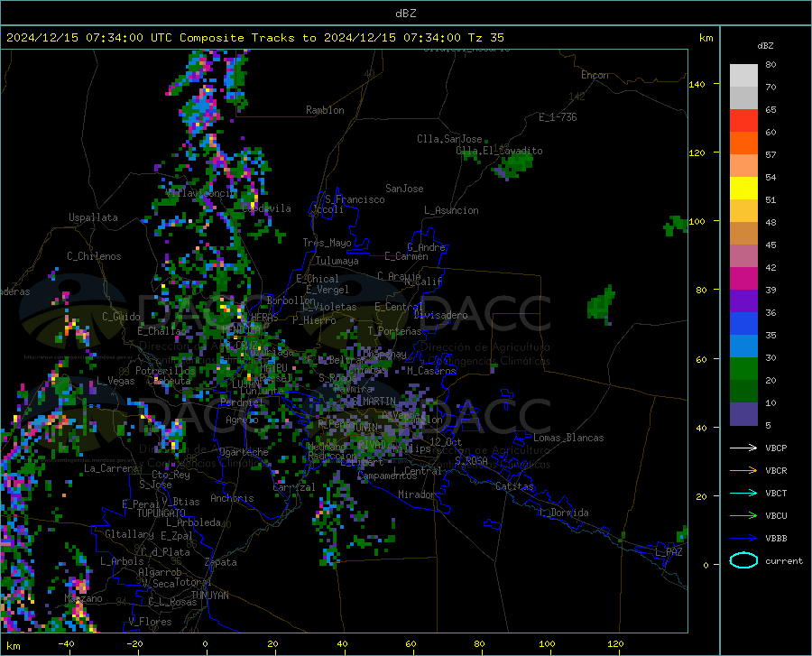Click the SanJose place label

pos(404,189)
